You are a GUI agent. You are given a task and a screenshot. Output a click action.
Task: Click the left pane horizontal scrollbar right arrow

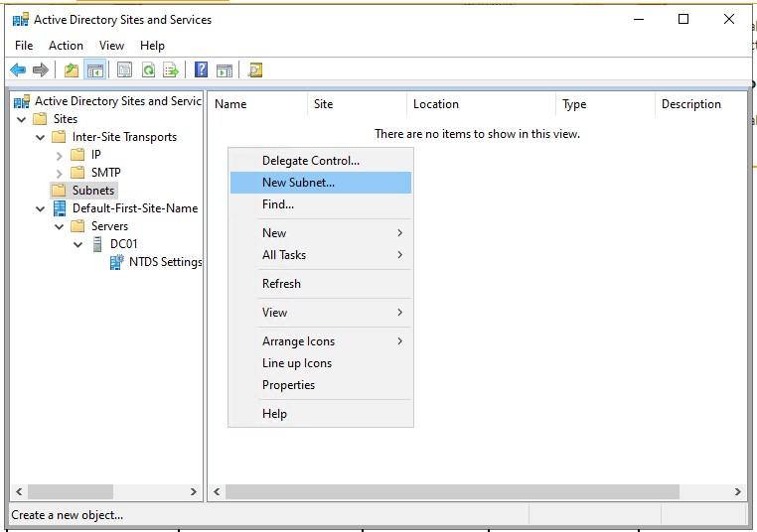point(194,492)
